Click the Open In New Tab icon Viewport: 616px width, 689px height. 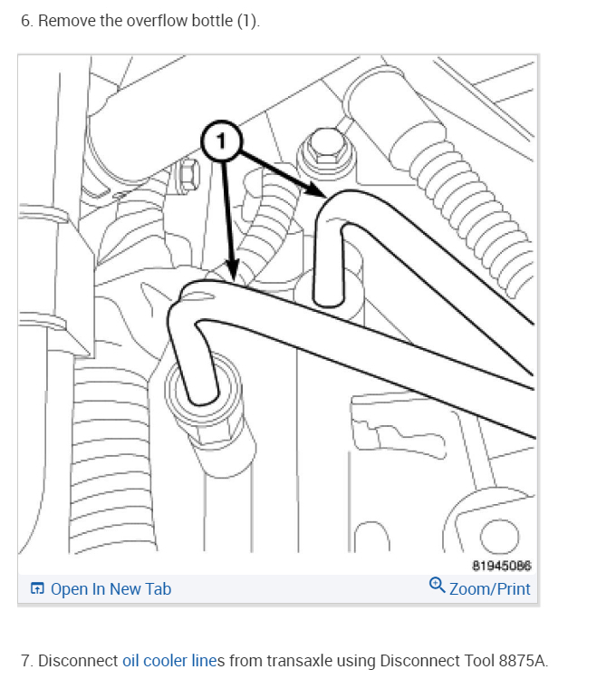point(37,588)
